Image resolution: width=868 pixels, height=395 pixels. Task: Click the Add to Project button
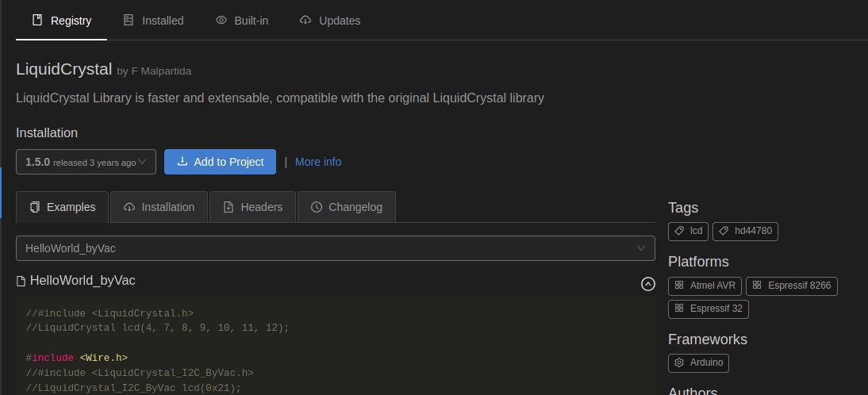pyautogui.click(x=220, y=162)
